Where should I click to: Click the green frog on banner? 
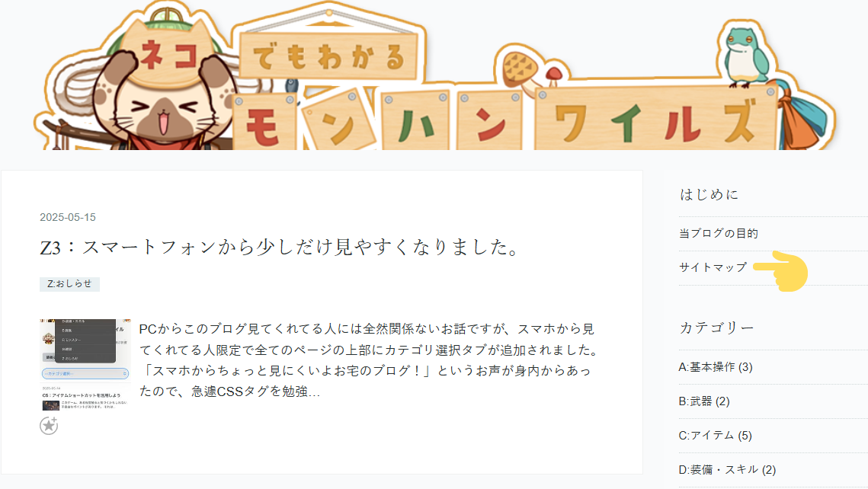tap(746, 57)
